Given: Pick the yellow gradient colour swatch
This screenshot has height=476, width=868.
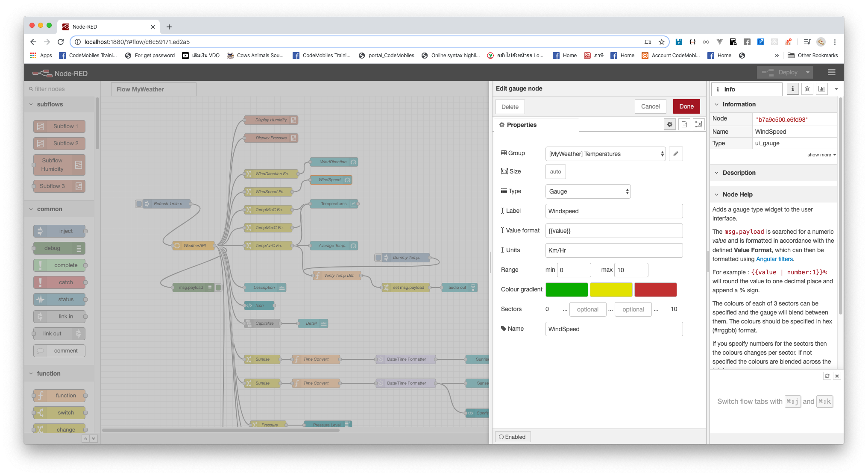Looking at the screenshot, I should click(611, 289).
